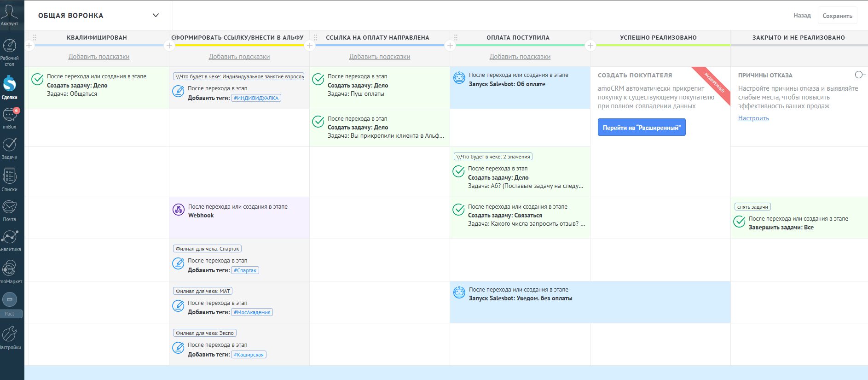This screenshot has height=380, width=868.
Task: Click checkmark icon of Завершить задачи
Action: (739, 222)
